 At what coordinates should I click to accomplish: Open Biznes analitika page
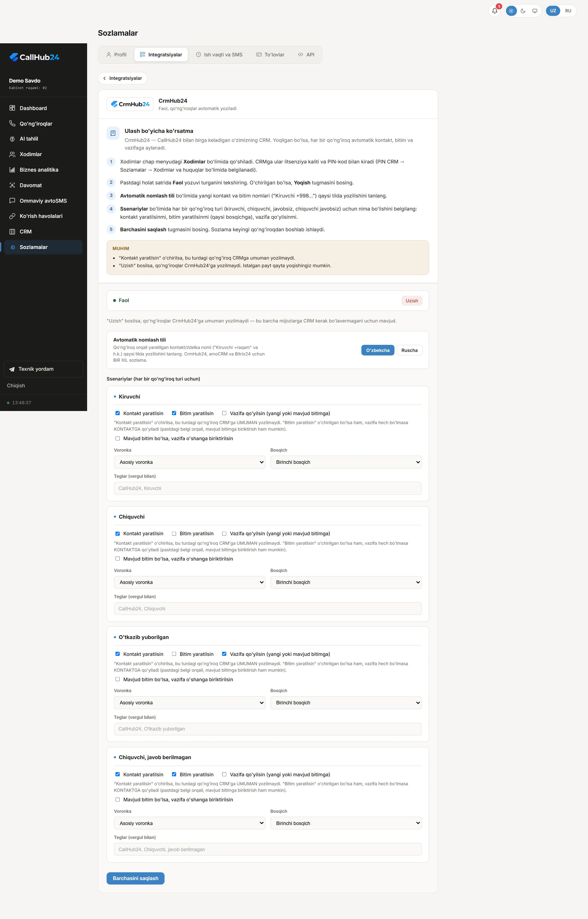click(43, 170)
